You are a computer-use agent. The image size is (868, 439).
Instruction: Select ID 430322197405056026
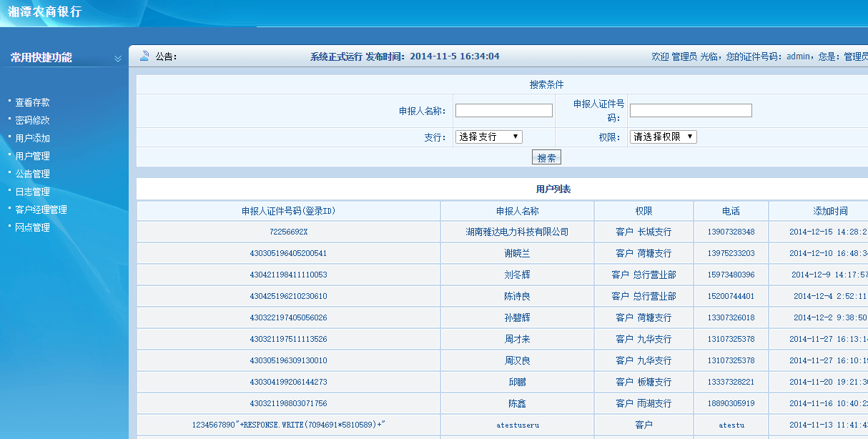click(x=289, y=318)
